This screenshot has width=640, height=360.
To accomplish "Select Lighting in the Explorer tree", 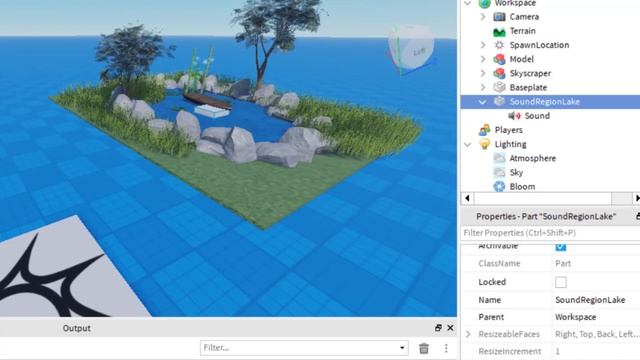I will click(x=510, y=144).
